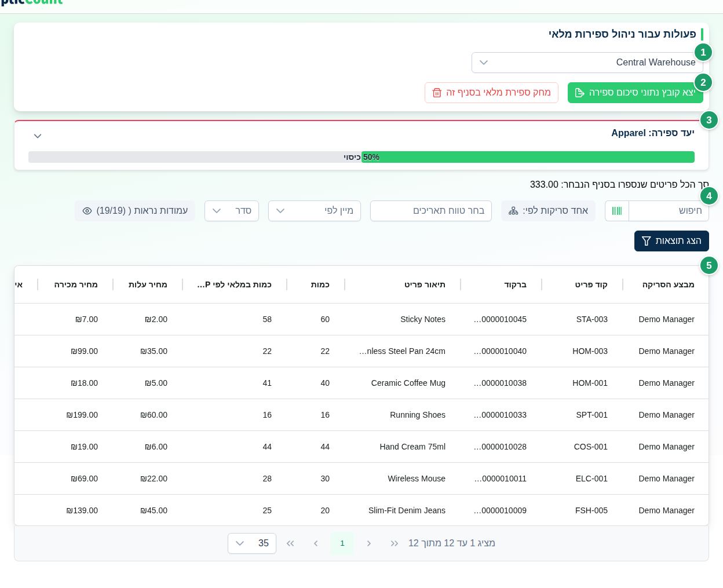Click item code ELC-001
This screenshot has height=588, width=723.
click(x=591, y=479)
